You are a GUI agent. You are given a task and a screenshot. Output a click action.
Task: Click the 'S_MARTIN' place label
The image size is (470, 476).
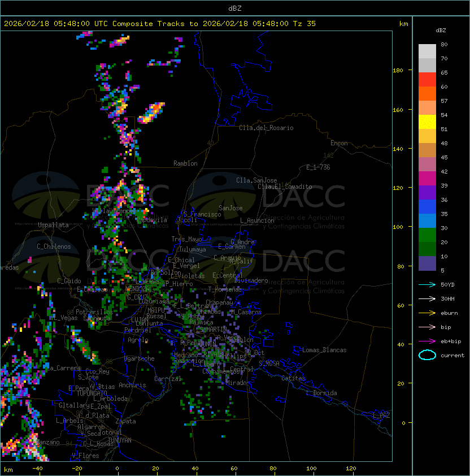point(214,330)
